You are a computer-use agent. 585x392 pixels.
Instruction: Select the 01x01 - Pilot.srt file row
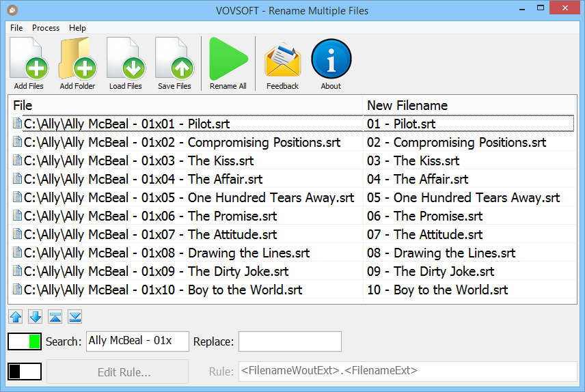tap(291, 124)
